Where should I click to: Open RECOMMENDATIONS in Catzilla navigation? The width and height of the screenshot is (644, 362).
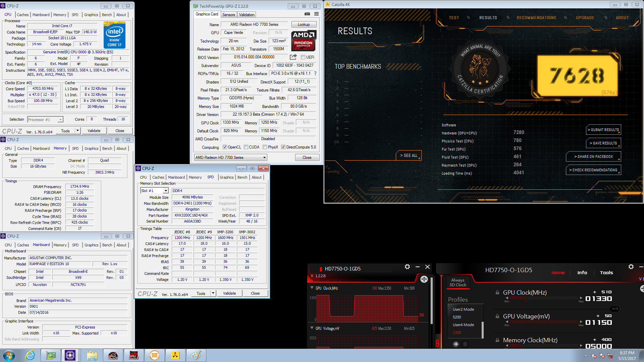536,18
